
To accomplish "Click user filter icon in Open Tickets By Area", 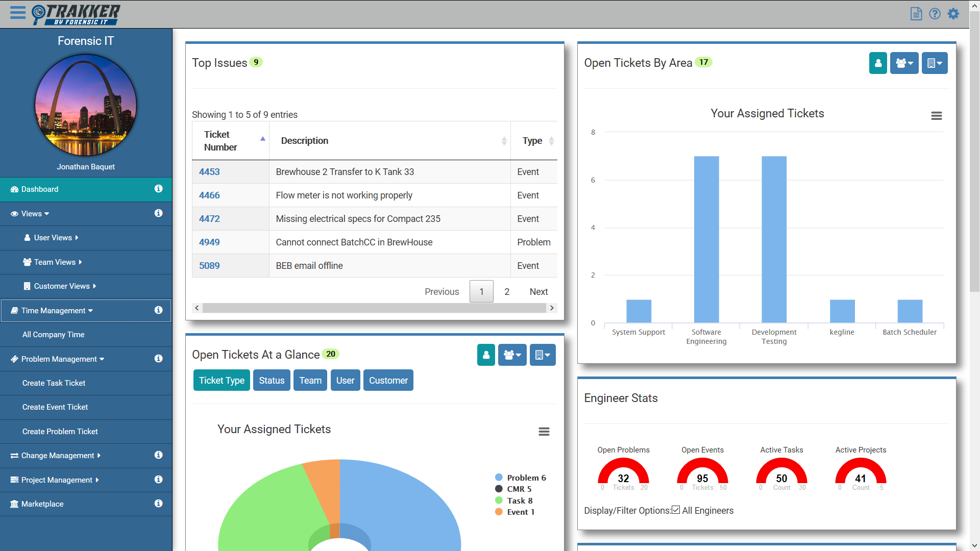I will 878,63.
